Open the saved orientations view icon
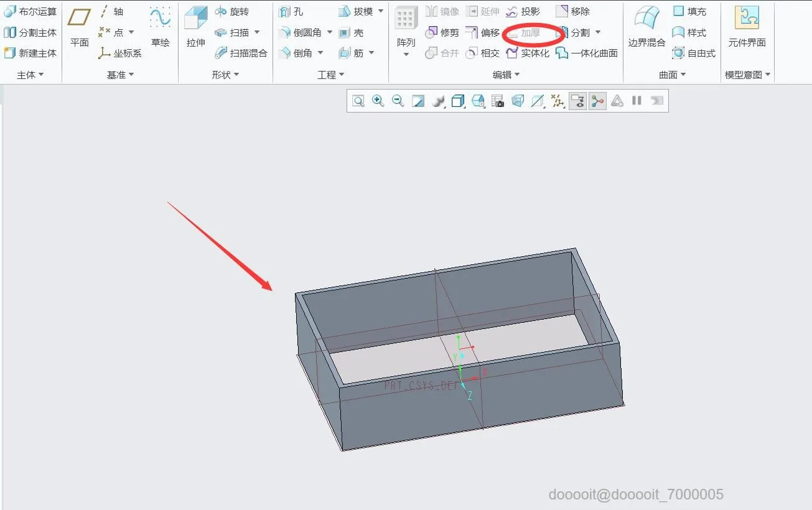The image size is (812, 510). (478, 101)
